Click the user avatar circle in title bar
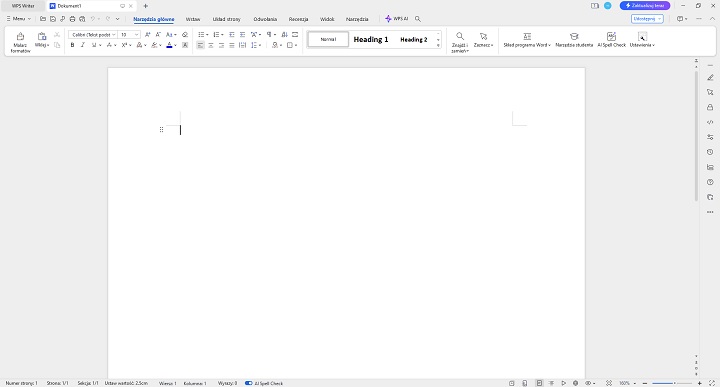Image resolution: width=720 pixels, height=387 pixels. point(608,6)
